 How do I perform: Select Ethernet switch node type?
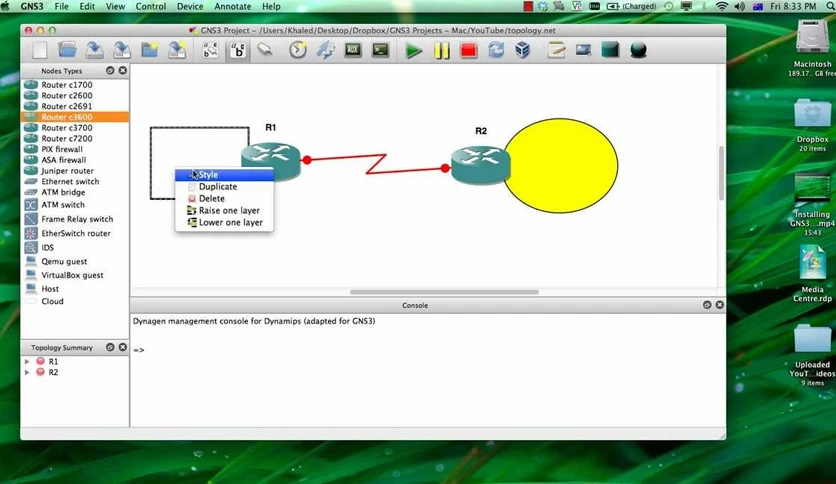point(75,181)
